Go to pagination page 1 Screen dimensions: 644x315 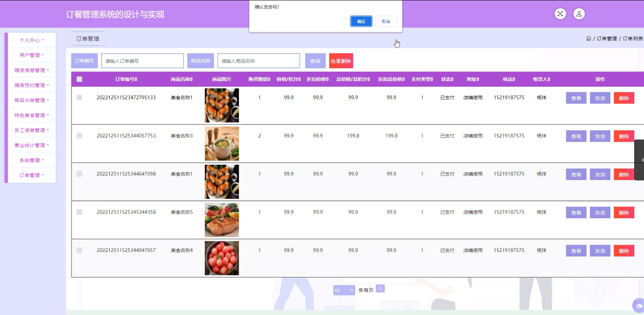[380, 289]
